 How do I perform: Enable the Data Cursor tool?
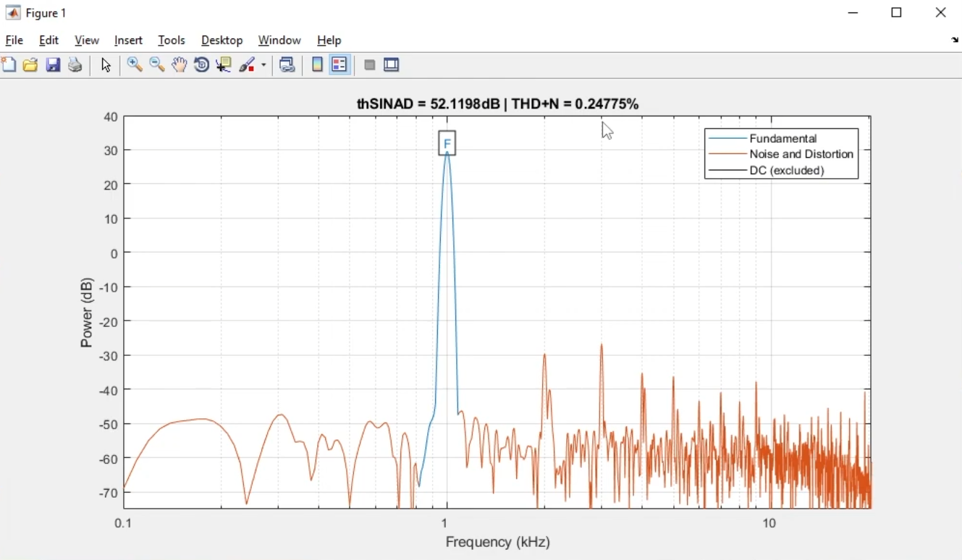224,65
